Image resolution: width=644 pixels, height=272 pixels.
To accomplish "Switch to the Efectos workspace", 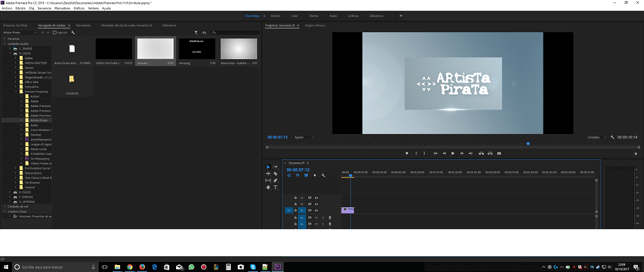I will point(313,16).
